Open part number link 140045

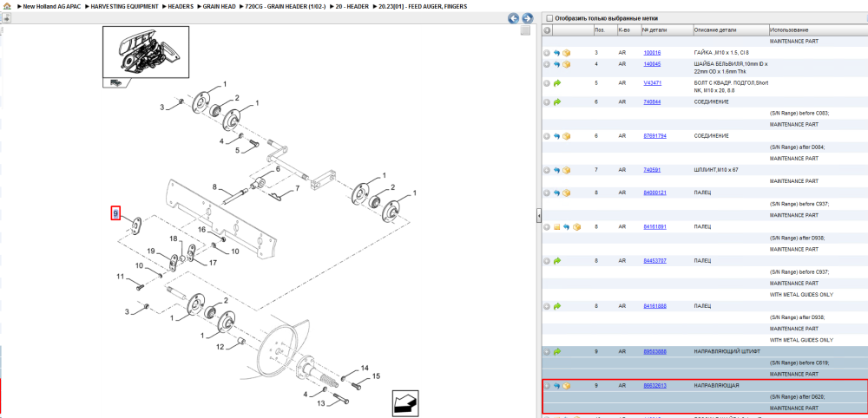[x=652, y=64]
